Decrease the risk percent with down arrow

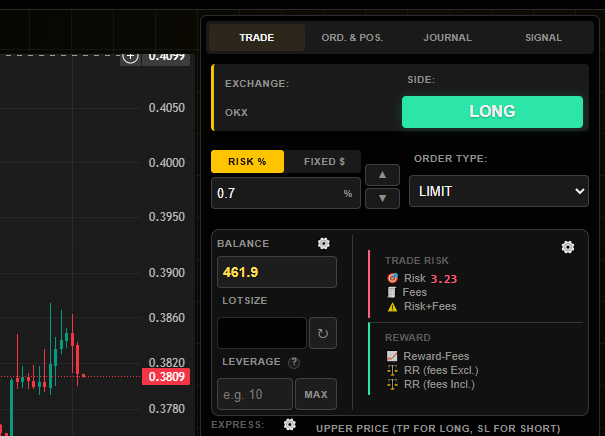(382, 198)
